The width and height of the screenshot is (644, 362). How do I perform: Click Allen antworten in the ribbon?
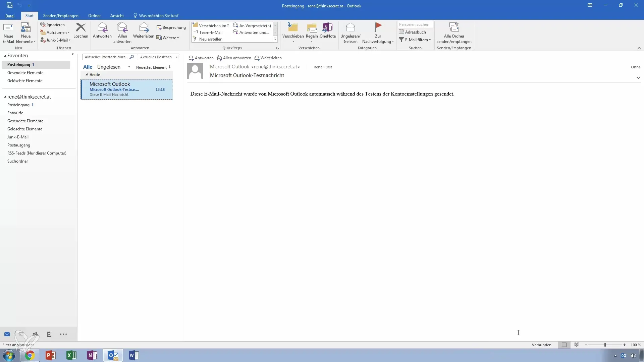tap(122, 33)
